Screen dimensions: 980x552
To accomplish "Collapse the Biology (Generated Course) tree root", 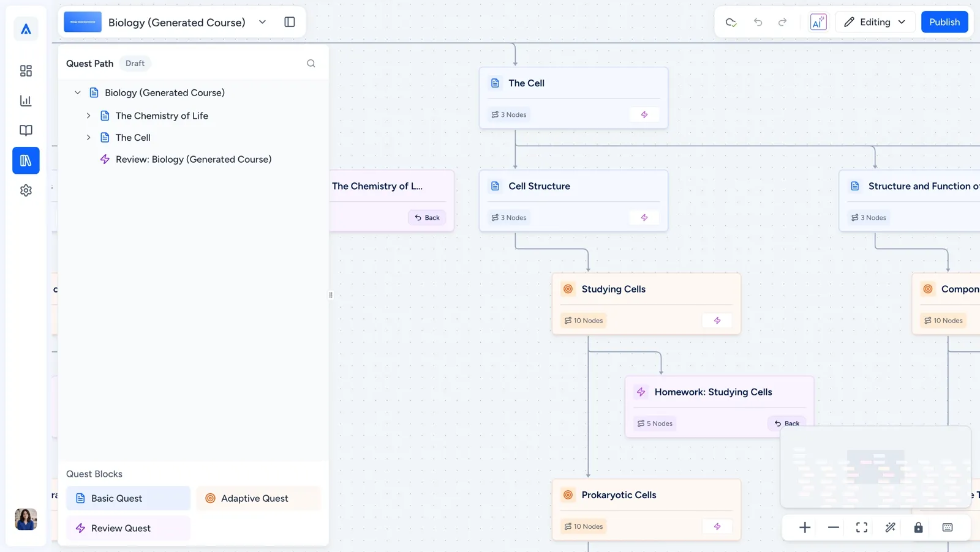I will (x=78, y=92).
